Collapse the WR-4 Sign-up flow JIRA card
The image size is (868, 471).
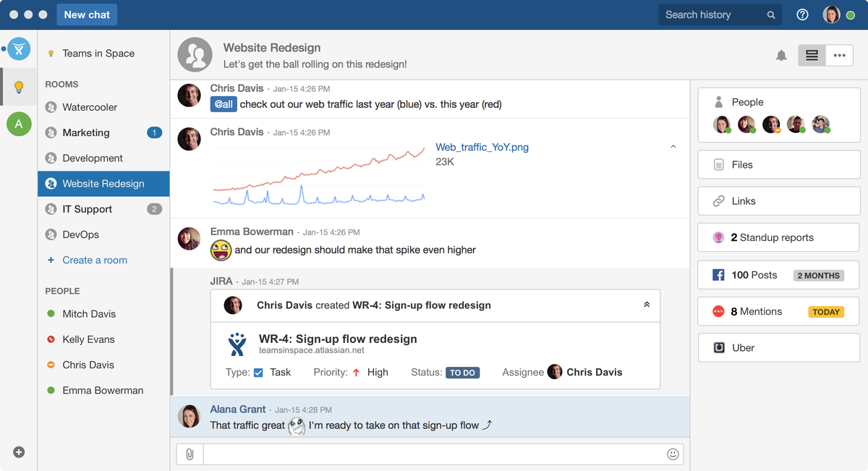pyautogui.click(x=646, y=305)
